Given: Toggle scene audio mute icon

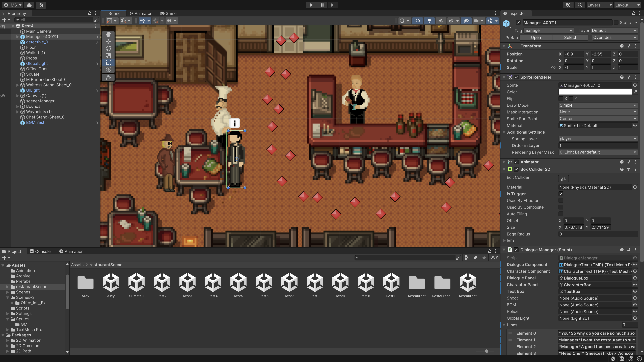Looking at the screenshot, I should coord(441,21).
